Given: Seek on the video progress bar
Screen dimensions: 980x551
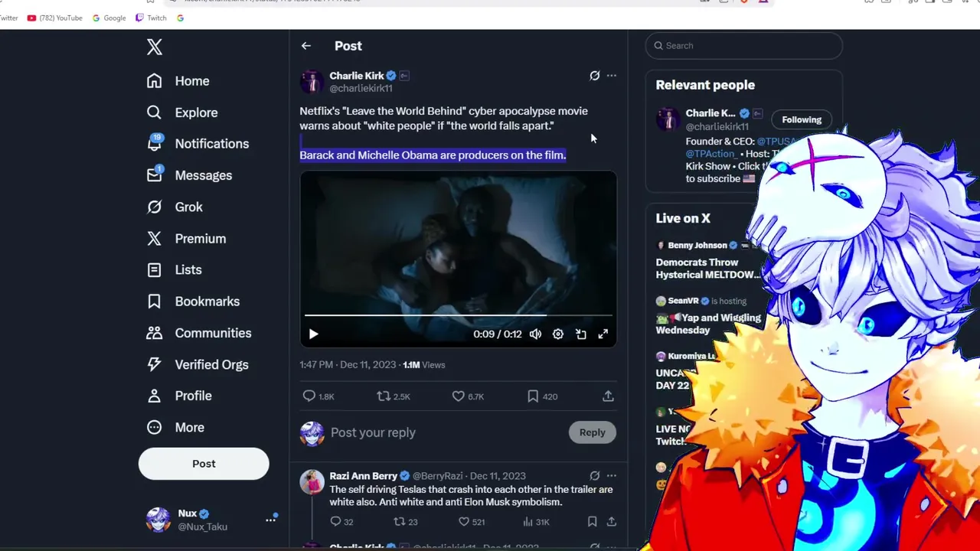Looking at the screenshot, I should pyautogui.click(x=458, y=315).
